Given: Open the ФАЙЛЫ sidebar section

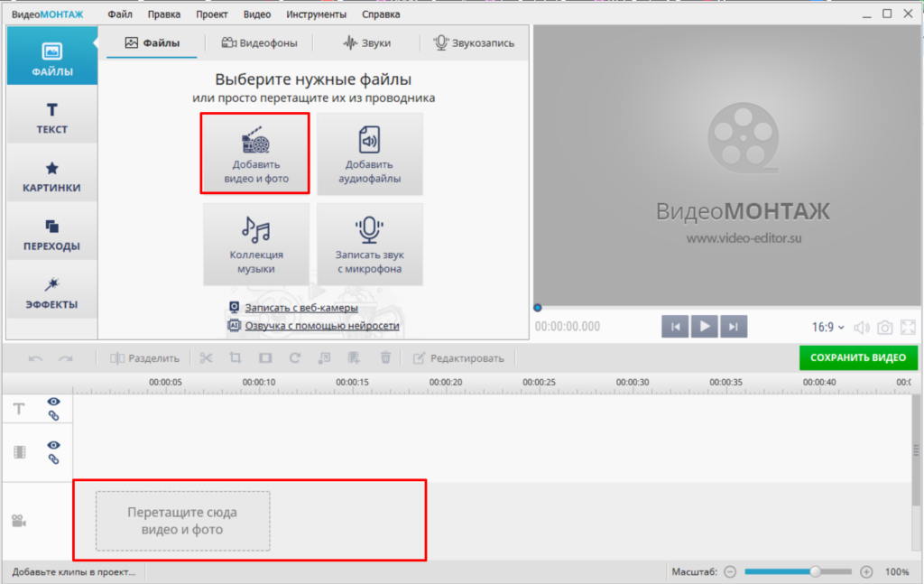Looking at the screenshot, I should (52, 55).
